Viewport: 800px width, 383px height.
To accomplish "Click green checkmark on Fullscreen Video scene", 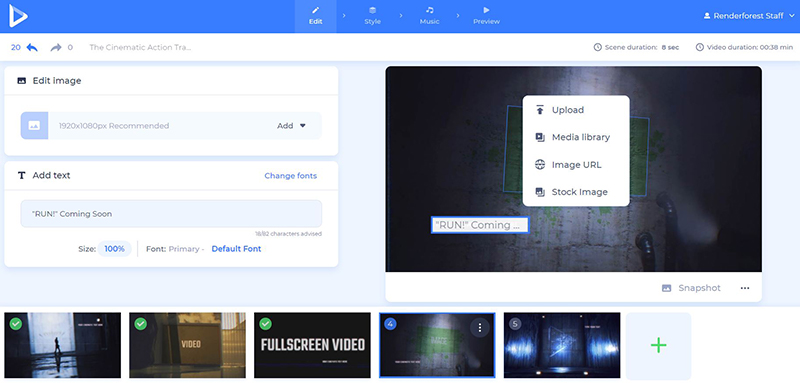I will point(265,324).
